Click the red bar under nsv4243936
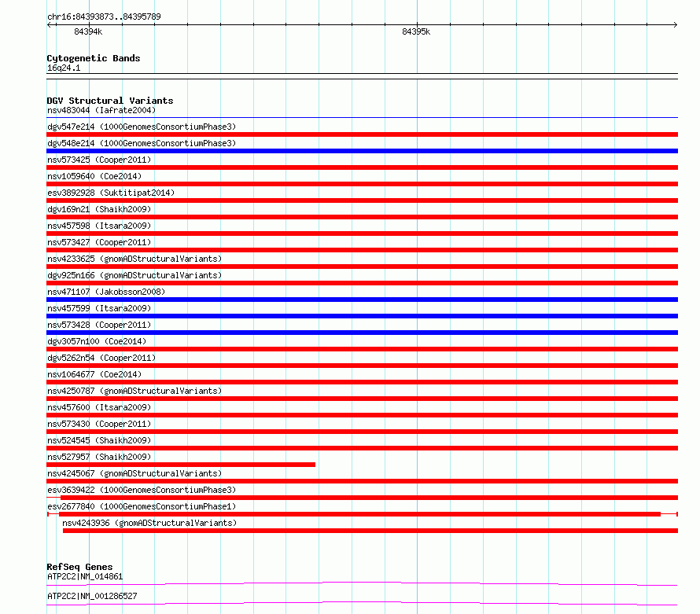700x614 pixels. tap(370, 531)
